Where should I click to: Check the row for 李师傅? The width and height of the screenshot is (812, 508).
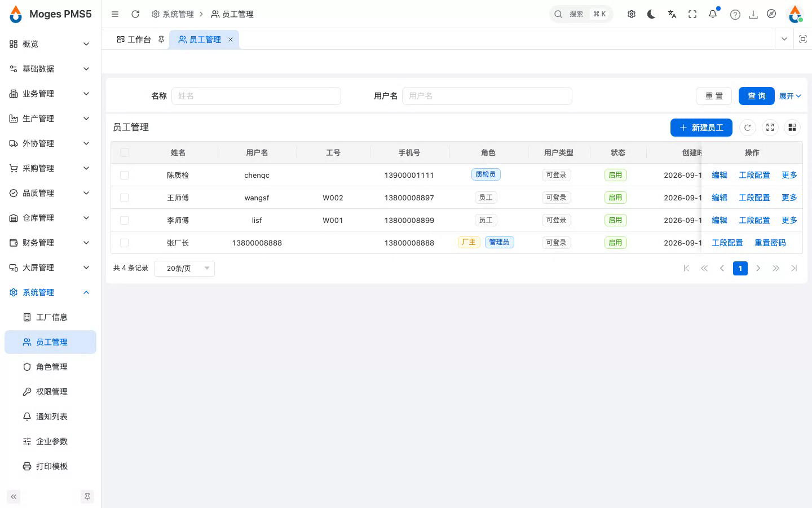(x=125, y=220)
